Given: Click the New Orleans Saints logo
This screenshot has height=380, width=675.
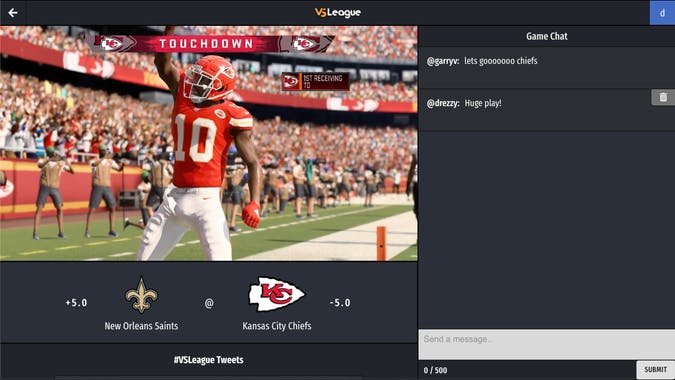Looking at the screenshot, I should [141, 295].
